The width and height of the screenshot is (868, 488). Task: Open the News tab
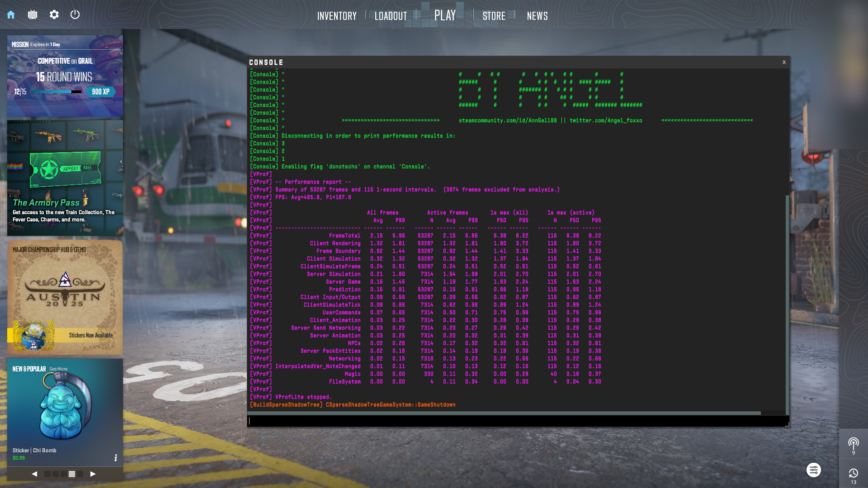pyautogui.click(x=537, y=16)
